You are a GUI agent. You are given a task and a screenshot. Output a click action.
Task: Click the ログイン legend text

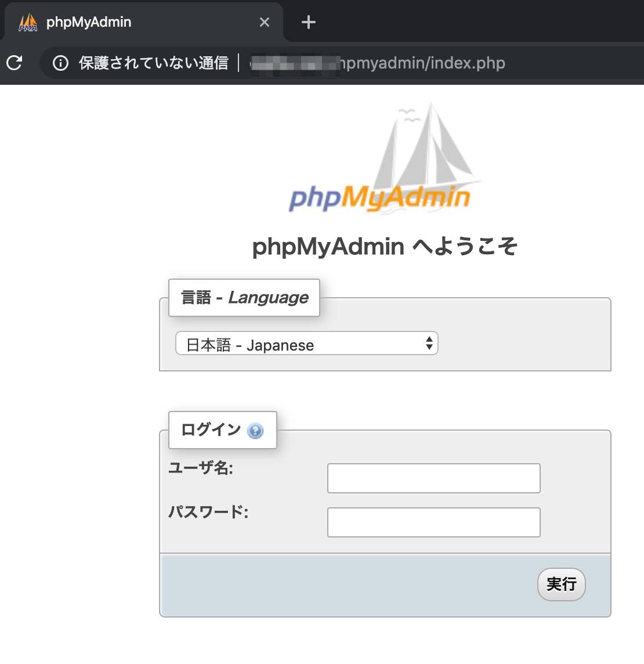tap(211, 430)
